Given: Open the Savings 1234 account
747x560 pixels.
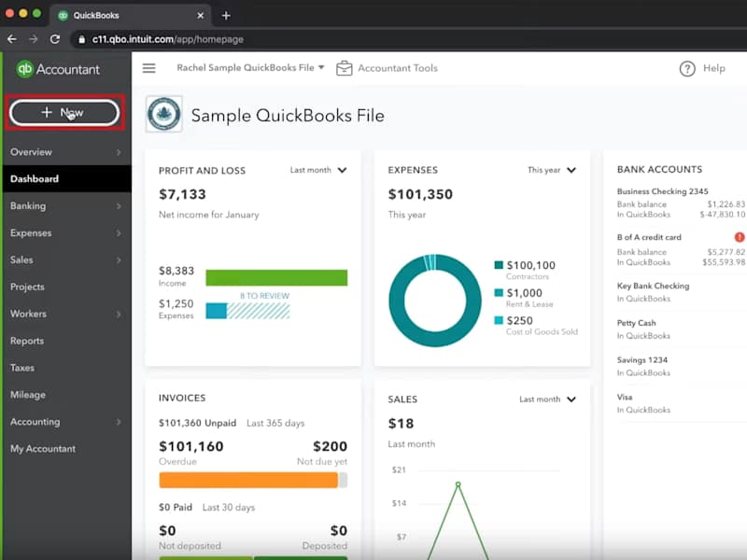Looking at the screenshot, I should coord(641,360).
